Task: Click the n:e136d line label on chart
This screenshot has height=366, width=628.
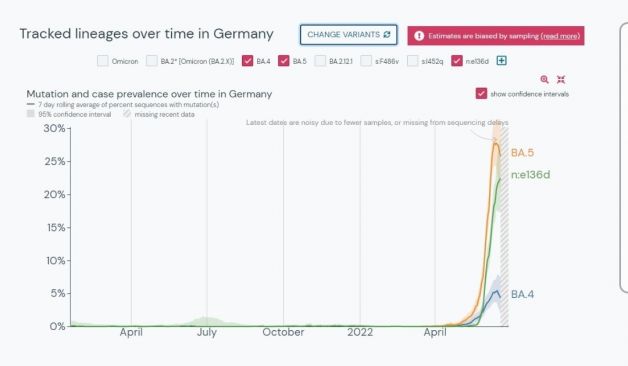Action: pos(530,175)
